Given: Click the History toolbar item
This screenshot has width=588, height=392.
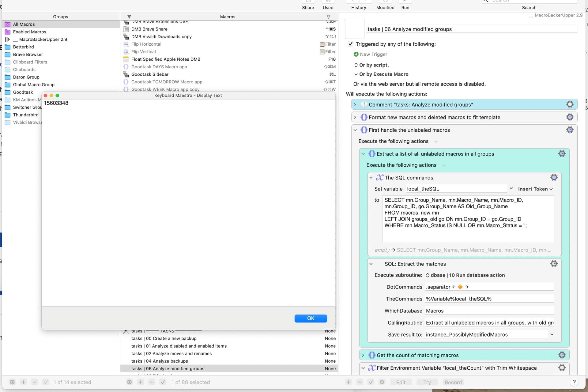Looking at the screenshot, I should click(359, 5).
